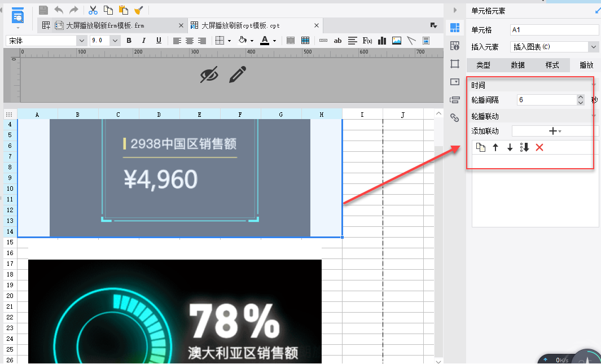Open cell attributes panel icon

(x=455, y=46)
